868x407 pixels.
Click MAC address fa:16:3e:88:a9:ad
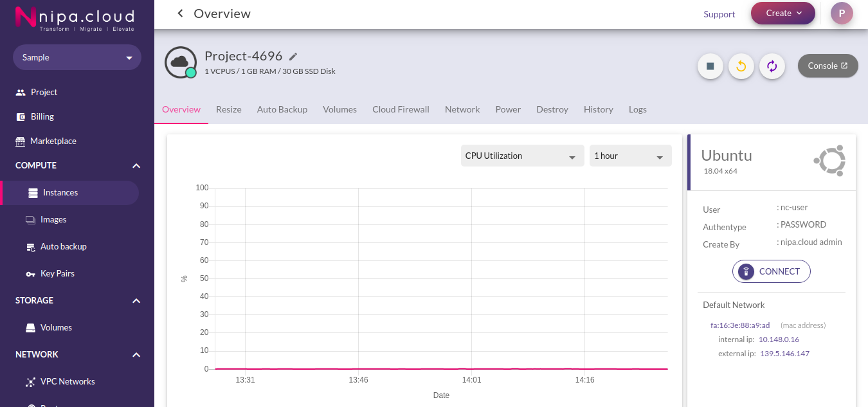pyautogui.click(x=740, y=325)
